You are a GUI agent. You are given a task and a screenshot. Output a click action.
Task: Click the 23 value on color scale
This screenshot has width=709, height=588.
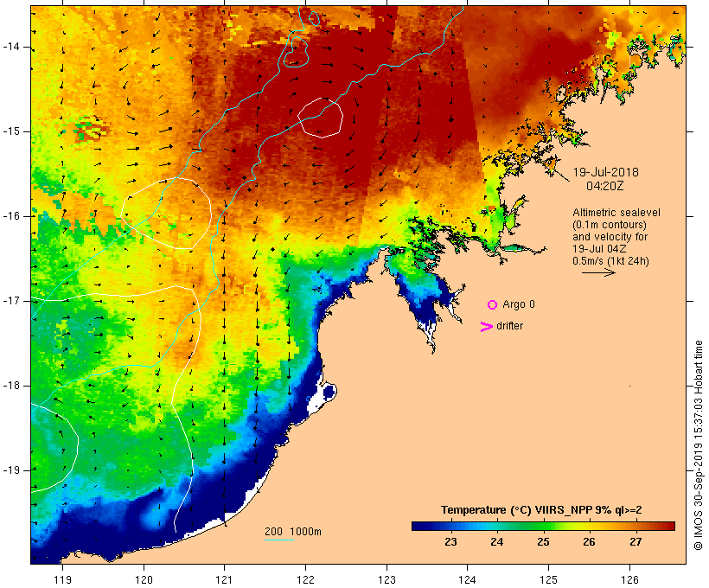(x=450, y=542)
